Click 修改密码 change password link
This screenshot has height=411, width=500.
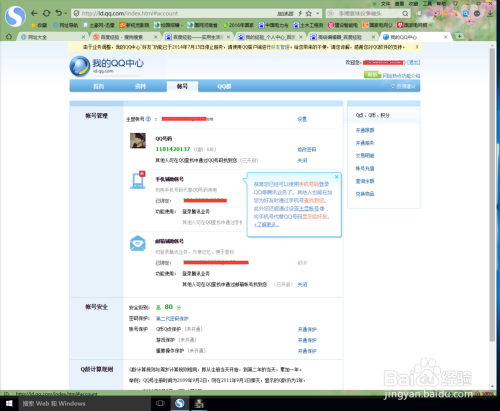tap(307, 149)
